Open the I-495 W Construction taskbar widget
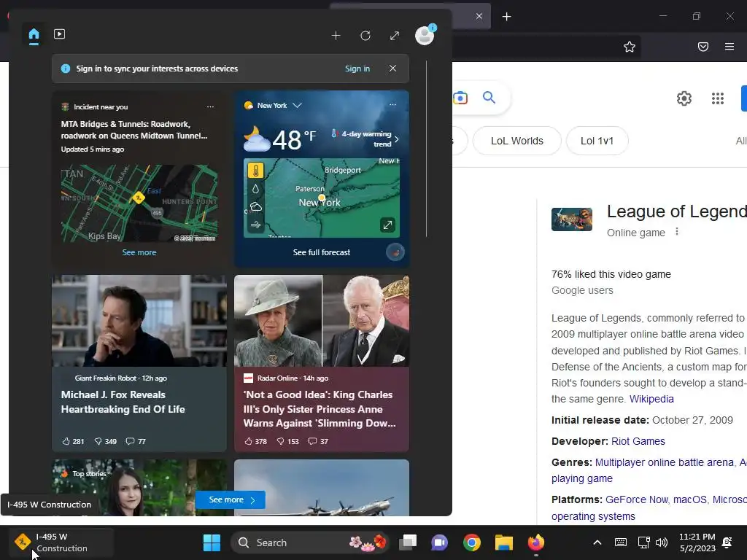This screenshot has height=560, width=747. coord(61,542)
